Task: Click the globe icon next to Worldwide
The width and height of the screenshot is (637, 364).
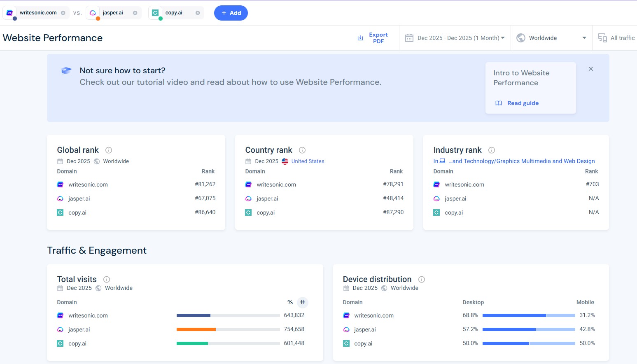Action: coord(520,37)
